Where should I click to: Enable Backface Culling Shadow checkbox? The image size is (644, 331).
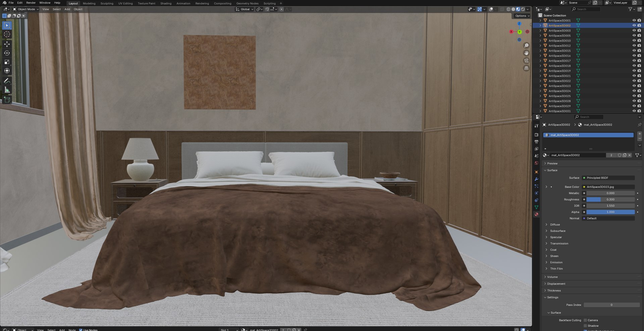point(585,326)
